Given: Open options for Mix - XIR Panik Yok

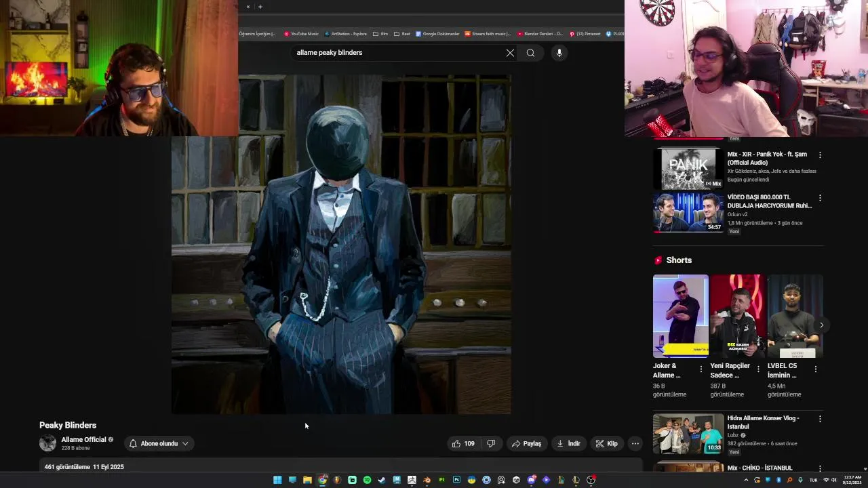Looking at the screenshot, I should click(x=820, y=155).
